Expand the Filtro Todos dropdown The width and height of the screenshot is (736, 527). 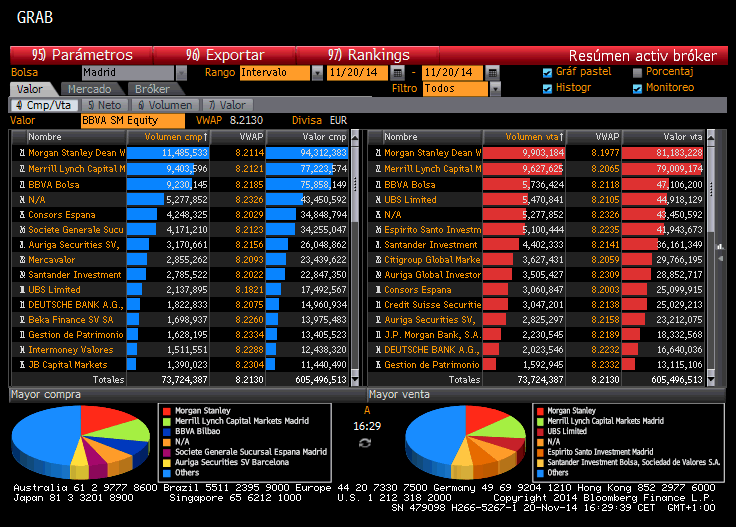(x=495, y=89)
